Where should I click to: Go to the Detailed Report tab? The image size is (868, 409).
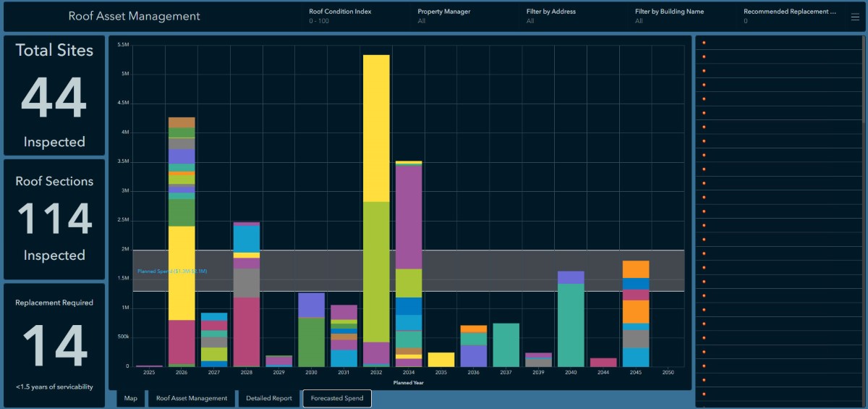(269, 398)
